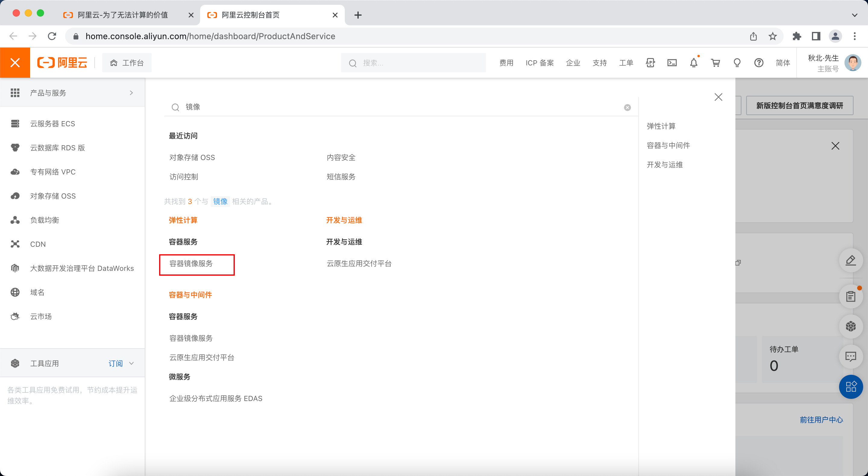
Task: Open 容器镜像服务 under 容器与中间件
Action: (191, 338)
